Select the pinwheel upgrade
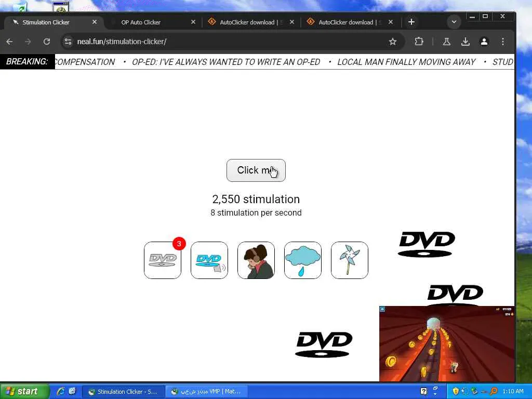Screen dimensions: 532x399 tap(350, 260)
